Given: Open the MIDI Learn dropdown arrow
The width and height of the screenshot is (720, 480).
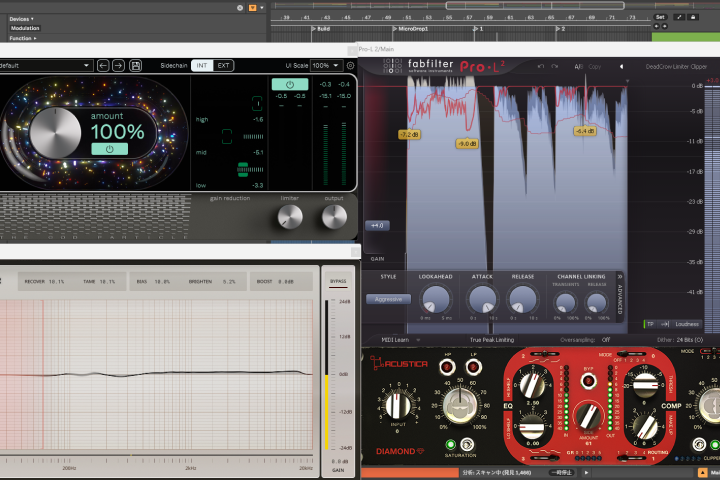Looking at the screenshot, I should tap(418, 340).
